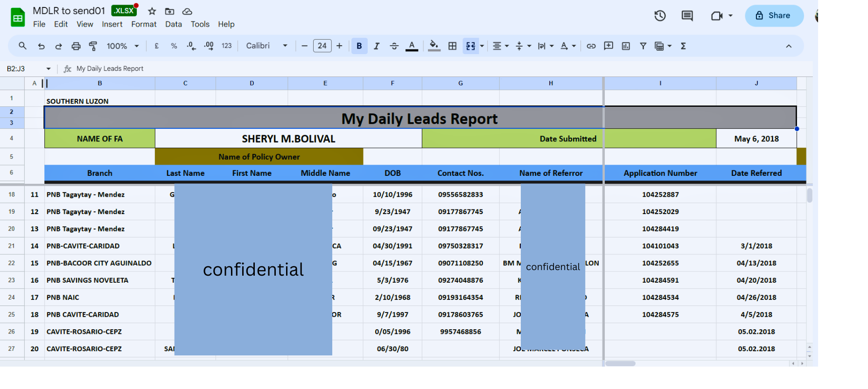Collapse the menus with chevron up
The height and width of the screenshot is (389, 868).
coord(789,46)
